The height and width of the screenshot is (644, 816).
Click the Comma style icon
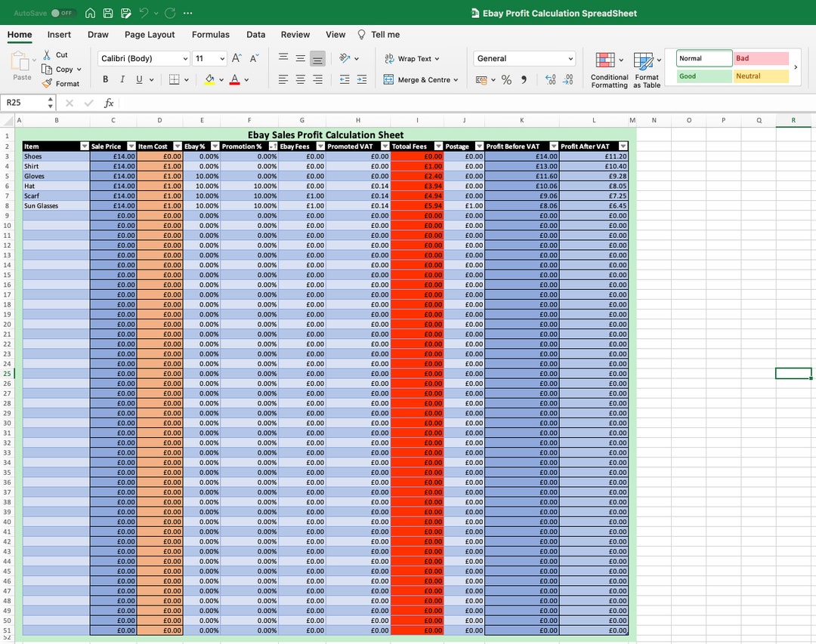[524, 79]
